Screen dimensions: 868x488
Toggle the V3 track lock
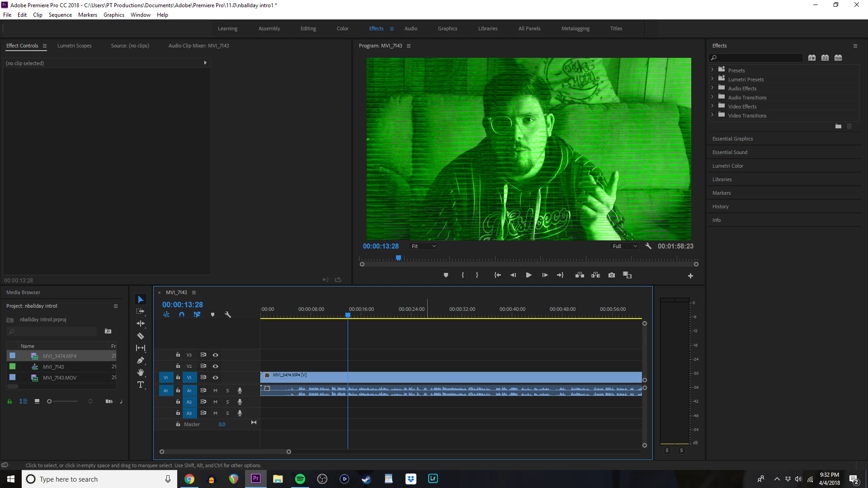pyautogui.click(x=178, y=355)
